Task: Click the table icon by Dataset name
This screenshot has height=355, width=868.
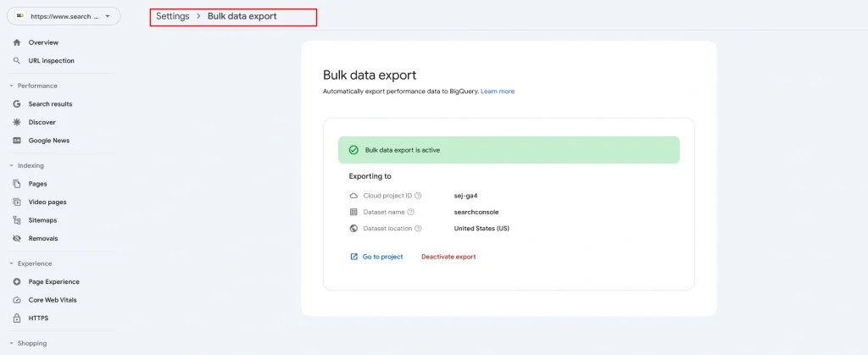Action: [x=353, y=212]
